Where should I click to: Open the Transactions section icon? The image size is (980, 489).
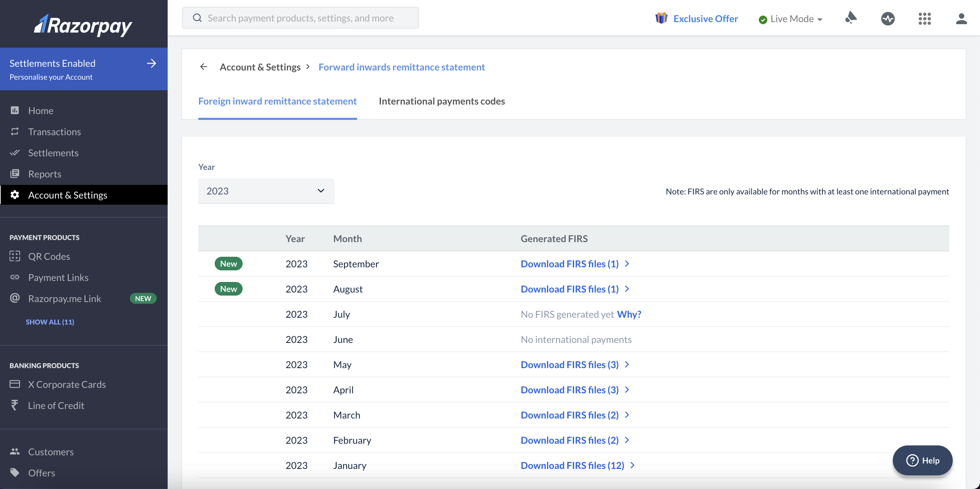click(x=14, y=131)
